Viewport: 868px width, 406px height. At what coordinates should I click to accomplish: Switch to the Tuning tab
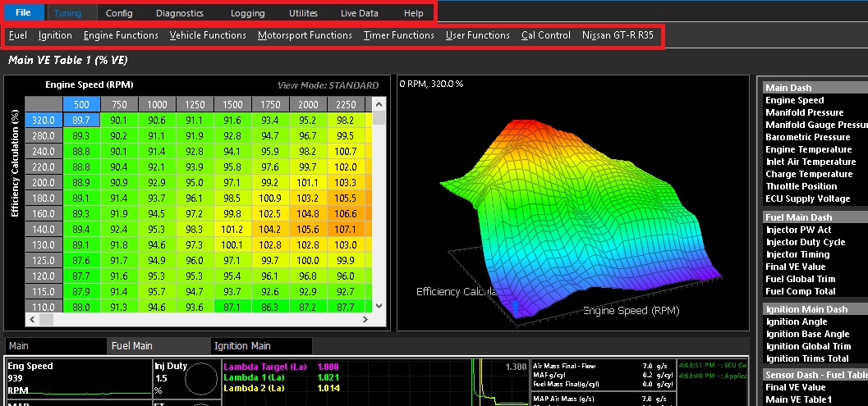point(67,13)
